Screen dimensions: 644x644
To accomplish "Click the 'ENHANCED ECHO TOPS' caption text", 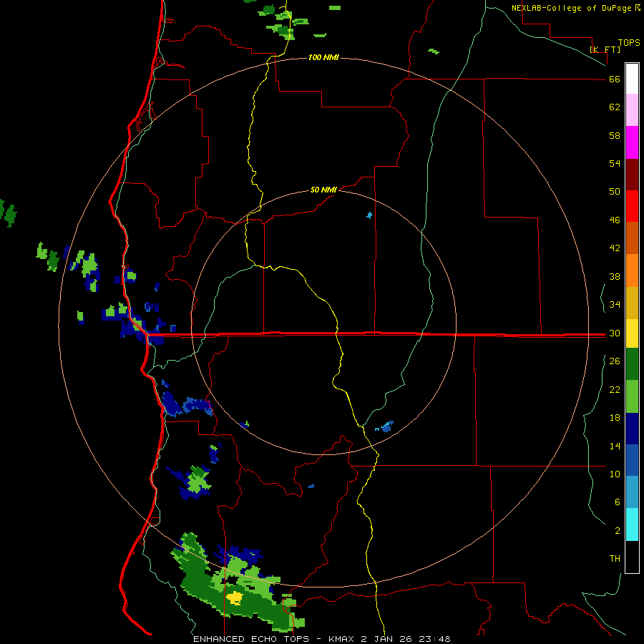I will click(251, 639).
